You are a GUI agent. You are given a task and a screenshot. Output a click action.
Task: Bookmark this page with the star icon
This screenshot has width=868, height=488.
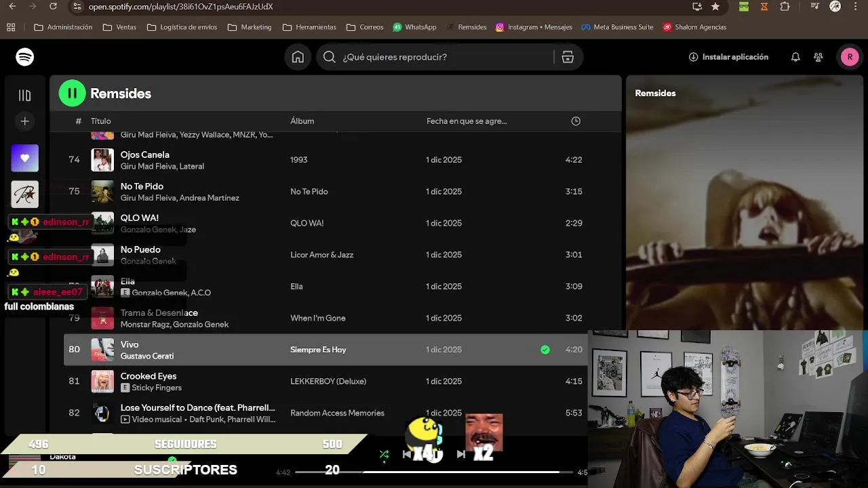715,7
